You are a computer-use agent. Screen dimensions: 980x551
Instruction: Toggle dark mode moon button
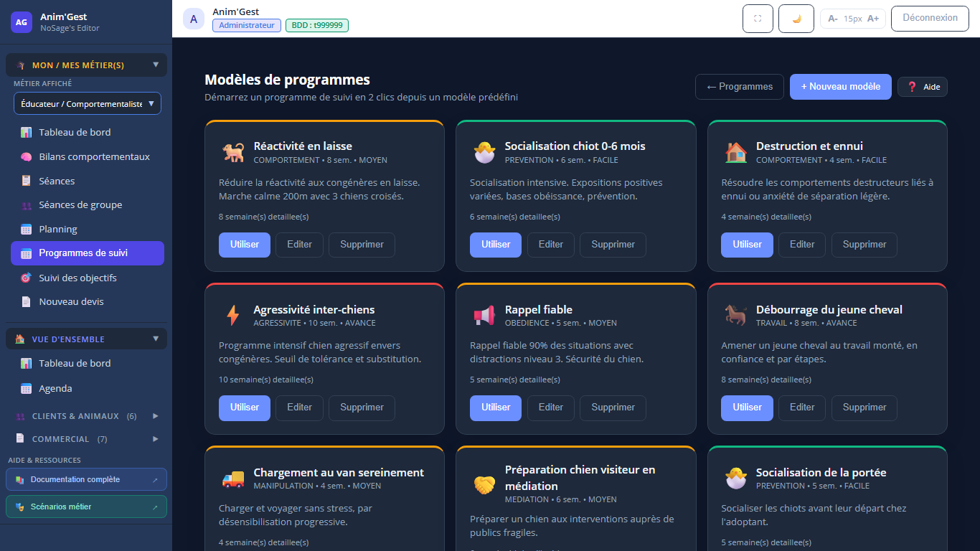796,19
